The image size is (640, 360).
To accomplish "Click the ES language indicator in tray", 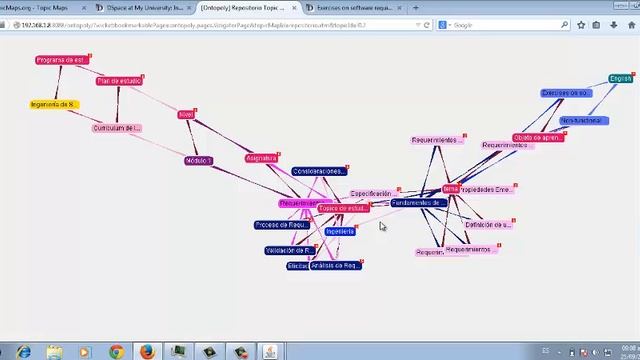I will point(546,351).
